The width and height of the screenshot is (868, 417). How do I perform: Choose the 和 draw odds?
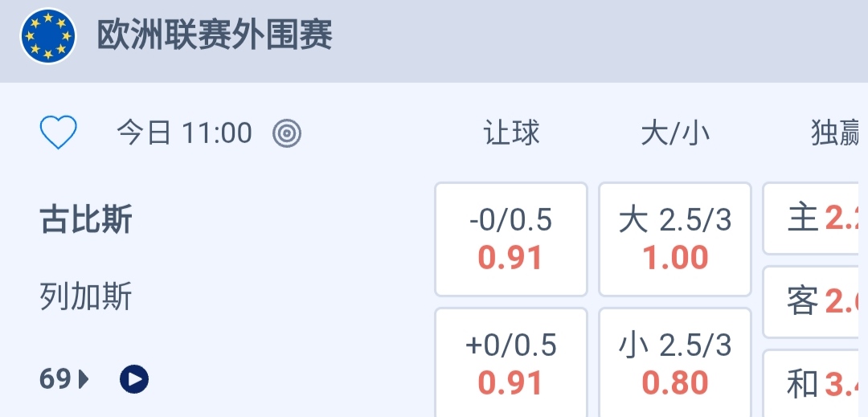pos(816,384)
